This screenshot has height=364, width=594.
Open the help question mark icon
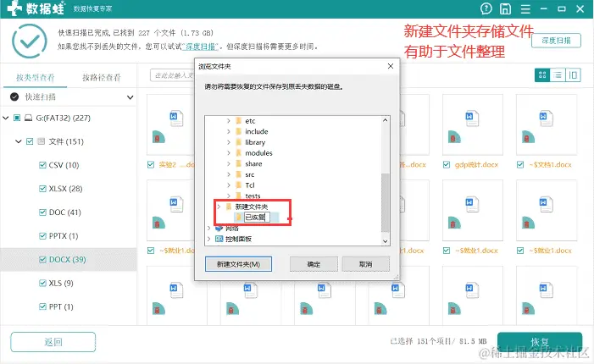[486, 8]
